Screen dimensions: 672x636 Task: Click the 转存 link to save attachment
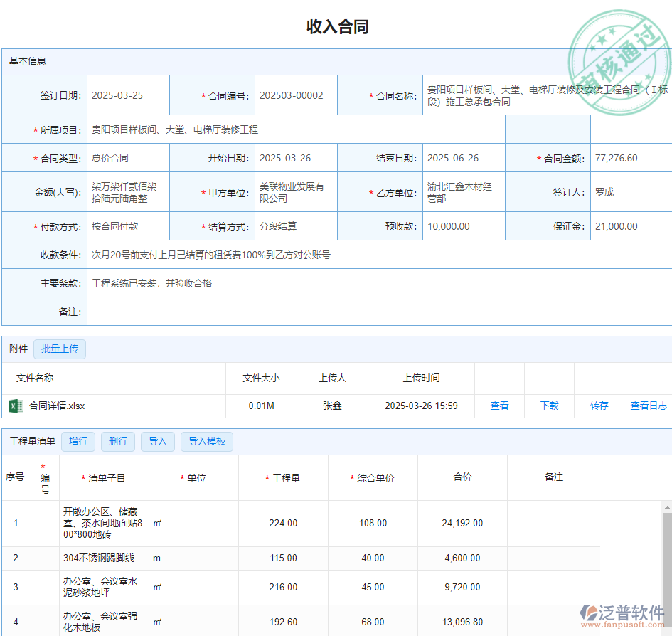point(599,406)
